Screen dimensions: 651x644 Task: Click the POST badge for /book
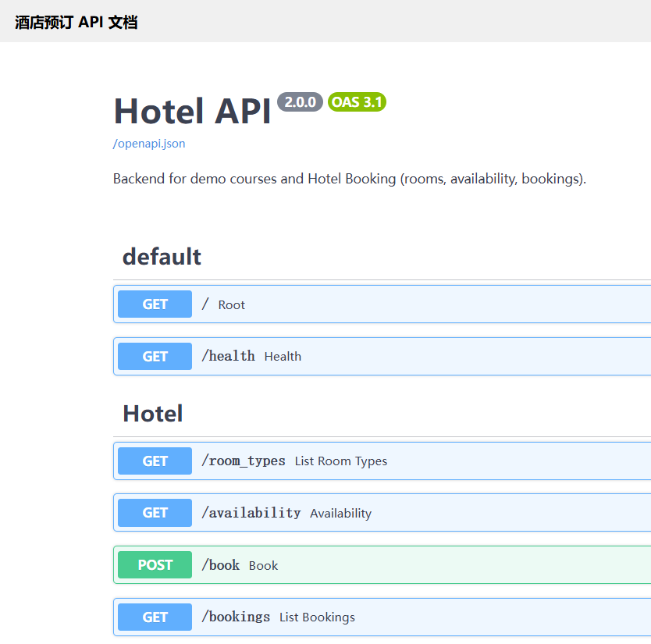click(155, 565)
